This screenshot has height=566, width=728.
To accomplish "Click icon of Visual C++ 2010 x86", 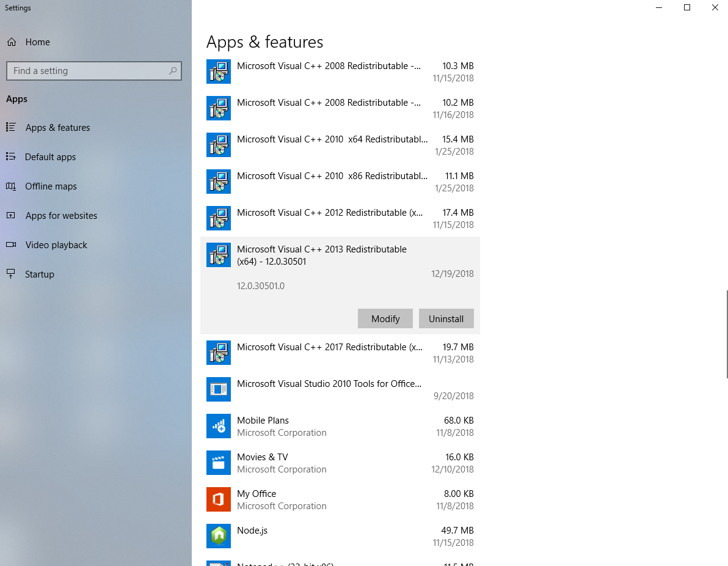I will pos(219,182).
